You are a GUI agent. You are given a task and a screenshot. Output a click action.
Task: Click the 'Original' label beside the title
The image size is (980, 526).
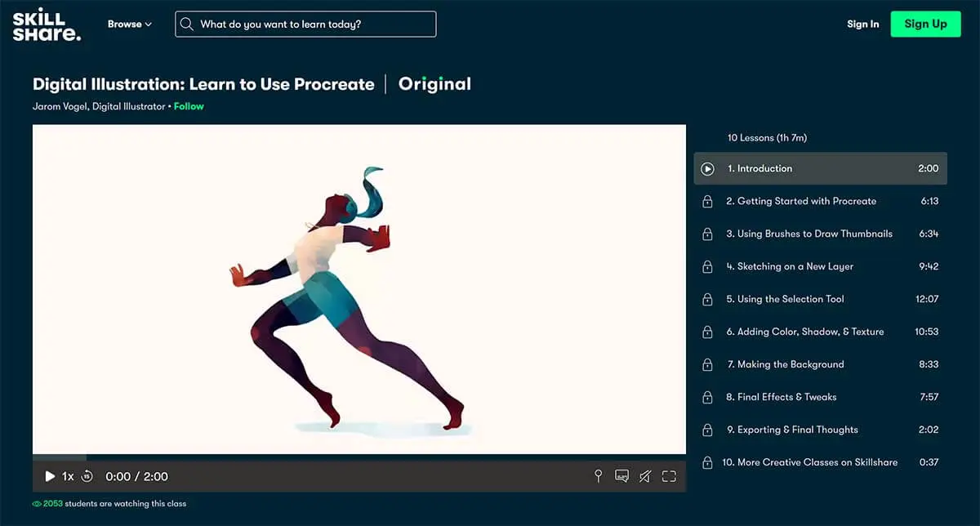click(x=434, y=84)
